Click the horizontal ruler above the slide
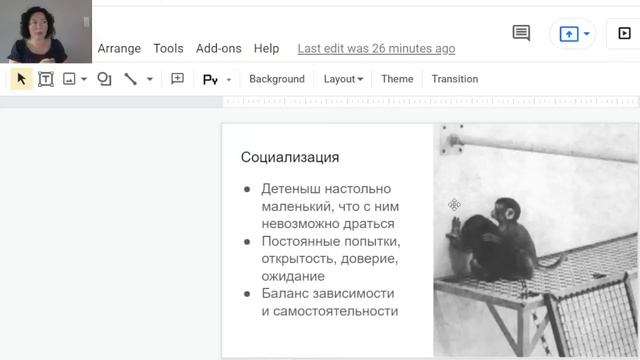The image size is (640, 360). [430, 101]
